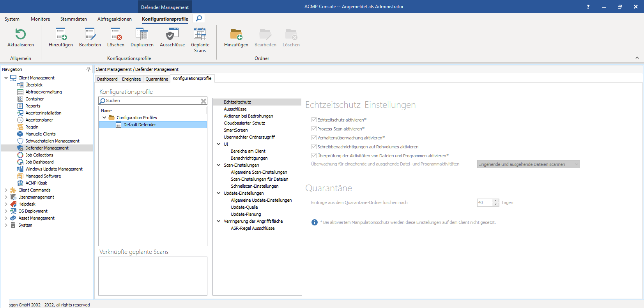This screenshot has width=644, height=308.
Task: Open Windows Update Management node
Action: [54, 169]
